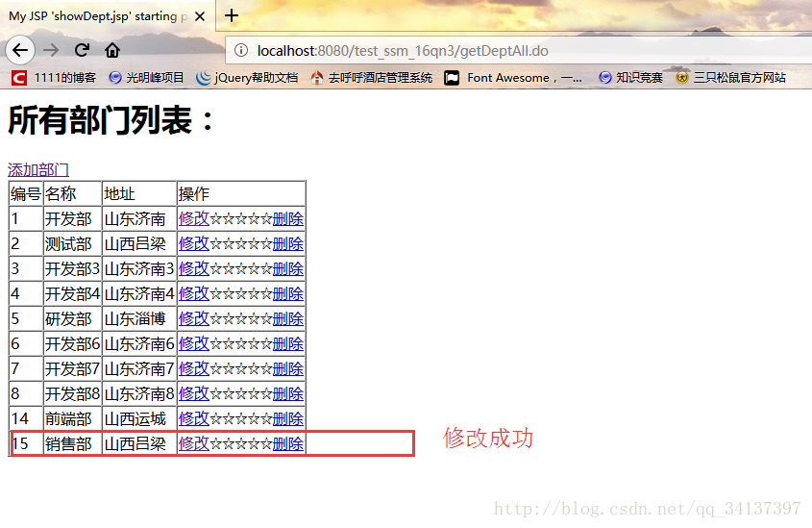This screenshot has width=812, height=528.
Task: Select the My JSP 'showDept.jsp' tab
Action: tap(98, 16)
